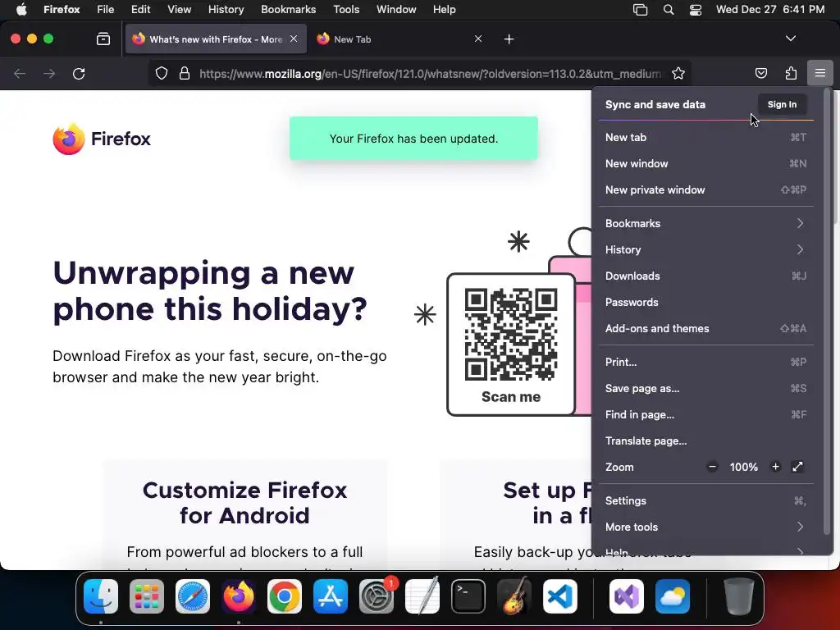Open Terminal from the dock
This screenshot has width=840, height=630.
pyautogui.click(x=468, y=596)
